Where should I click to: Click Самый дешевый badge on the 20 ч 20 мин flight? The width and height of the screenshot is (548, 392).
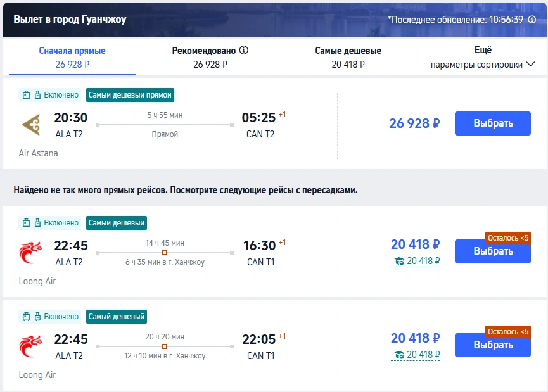117,317
